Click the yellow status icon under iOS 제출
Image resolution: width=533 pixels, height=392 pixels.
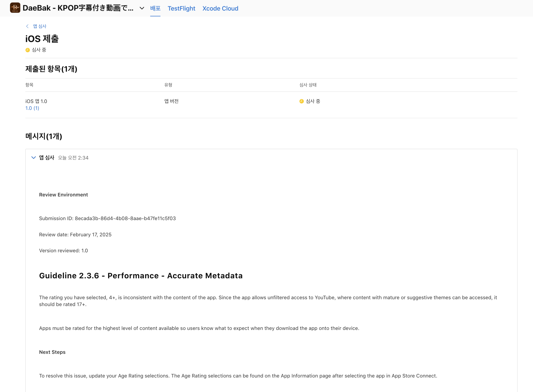pyautogui.click(x=28, y=50)
